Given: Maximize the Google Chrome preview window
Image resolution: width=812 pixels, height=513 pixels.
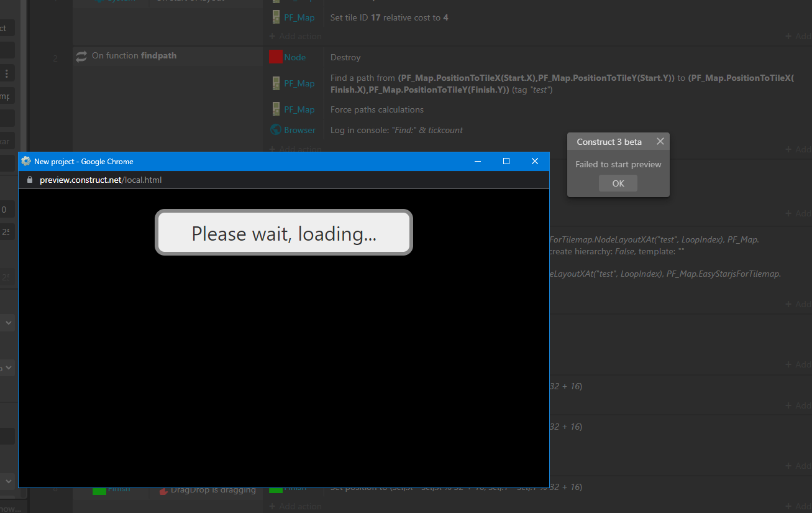Looking at the screenshot, I should [x=506, y=161].
